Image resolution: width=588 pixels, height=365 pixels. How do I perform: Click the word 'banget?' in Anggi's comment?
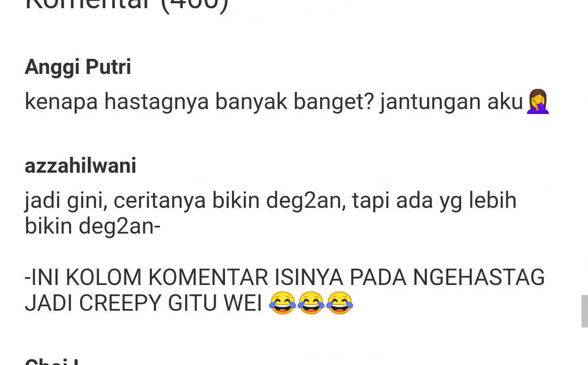point(334,102)
